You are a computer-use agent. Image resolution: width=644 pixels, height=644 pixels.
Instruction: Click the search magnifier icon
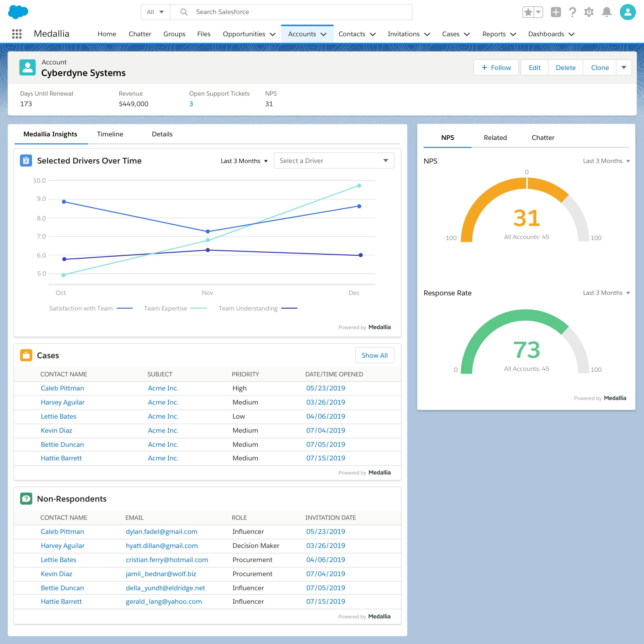[x=184, y=12]
